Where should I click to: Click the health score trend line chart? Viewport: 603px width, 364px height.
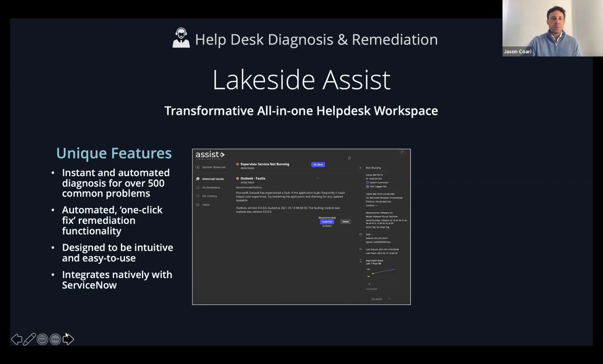pyautogui.click(x=383, y=276)
